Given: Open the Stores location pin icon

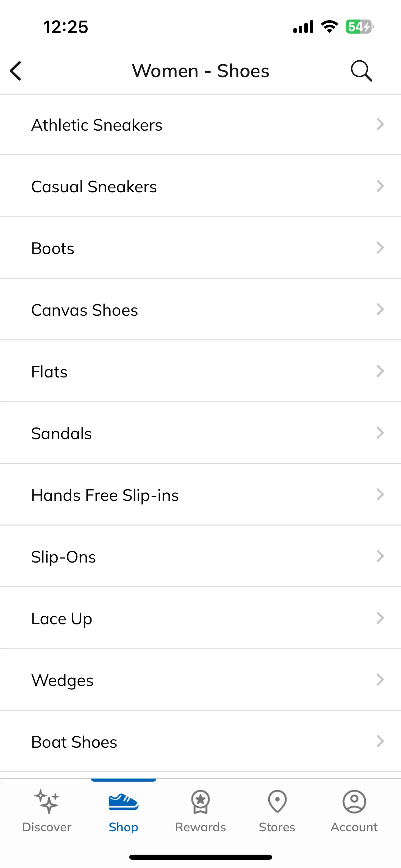Looking at the screenshot, I should tap(277, 801).
